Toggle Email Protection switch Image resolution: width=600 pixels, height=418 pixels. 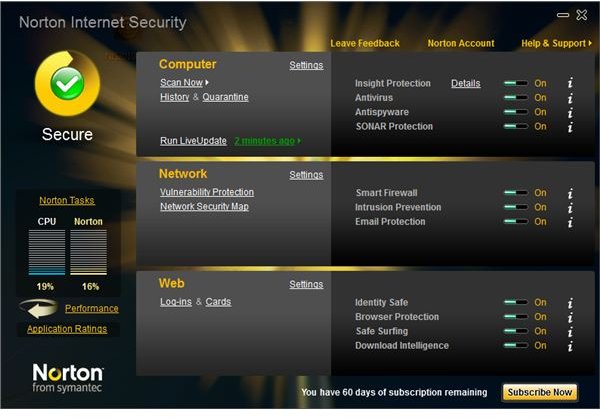tap(516, 221)
